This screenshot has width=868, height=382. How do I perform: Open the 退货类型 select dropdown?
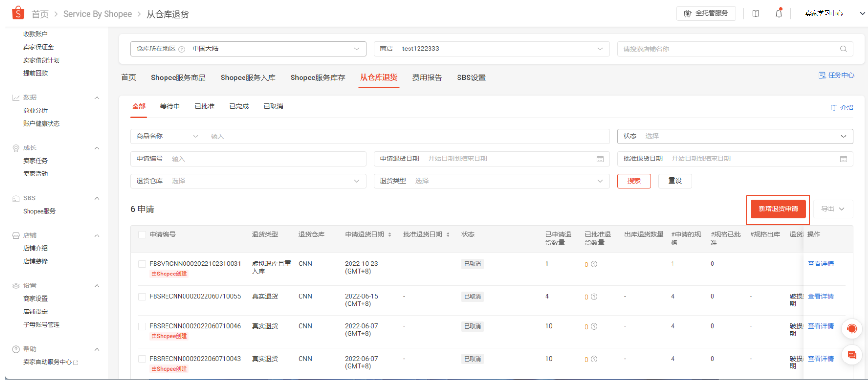pyautogui.click(x=492, y=181)
